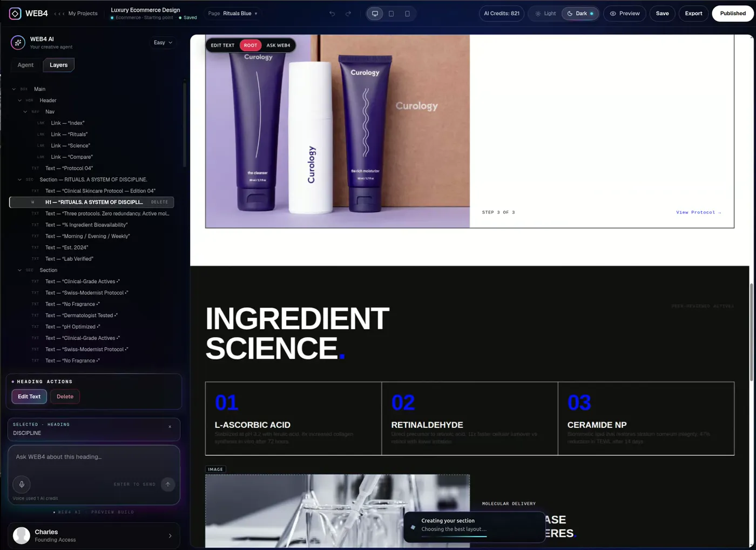The image size is (756, 550).
Task: Click the WEB4 logo icon
Action: tap(15, 14)
